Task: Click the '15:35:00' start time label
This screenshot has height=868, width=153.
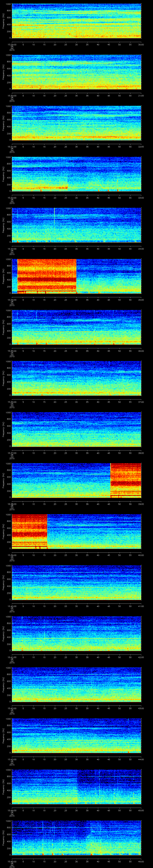Action: 12,351
